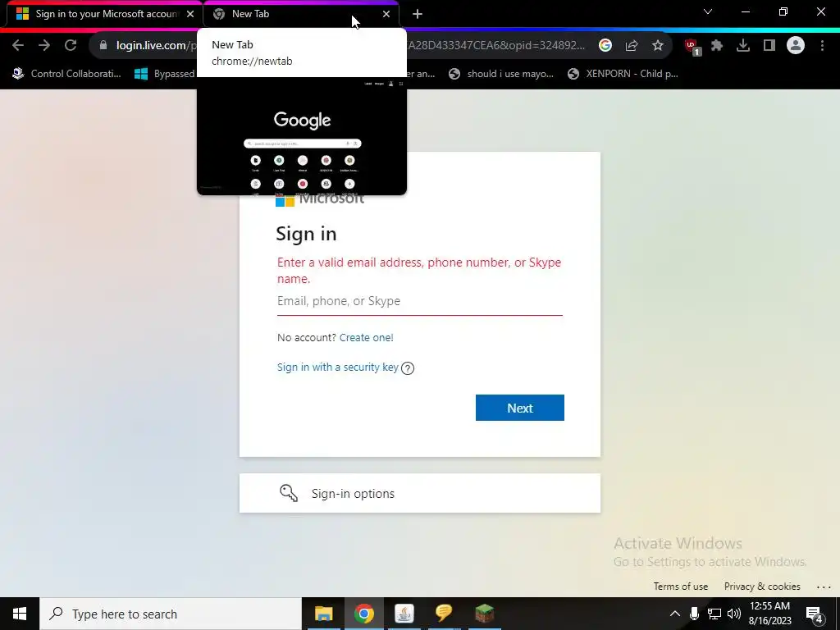Click the browser forward arrow
Viewport: 840px width, 630px height.
[x=44, y=46]
